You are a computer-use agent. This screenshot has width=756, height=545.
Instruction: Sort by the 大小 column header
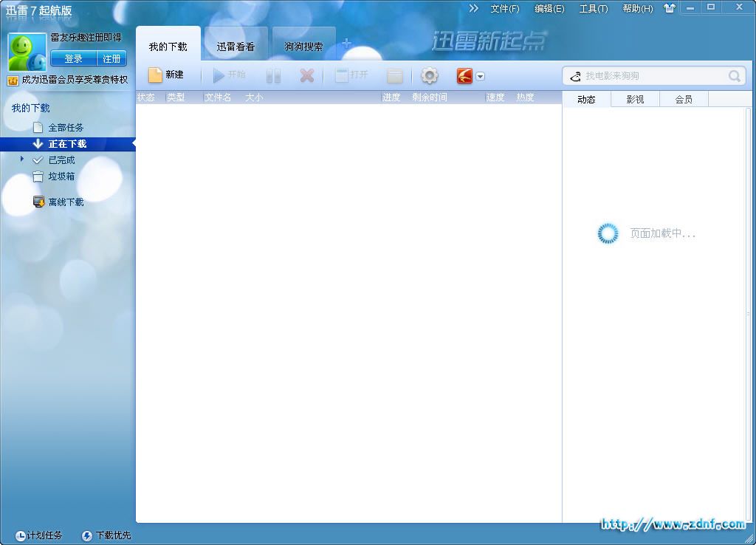coord(254,97)
